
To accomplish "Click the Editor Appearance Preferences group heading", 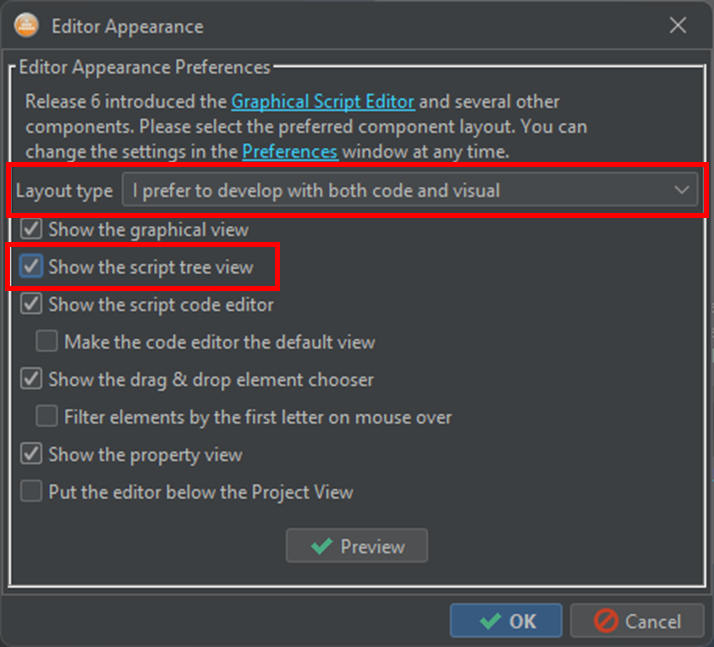I will pyautogui.click(x=144, y=68).
